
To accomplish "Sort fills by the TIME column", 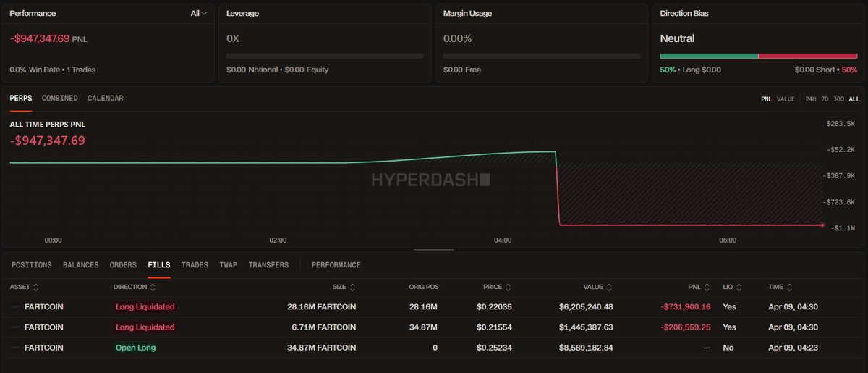I will coord(780,287).
